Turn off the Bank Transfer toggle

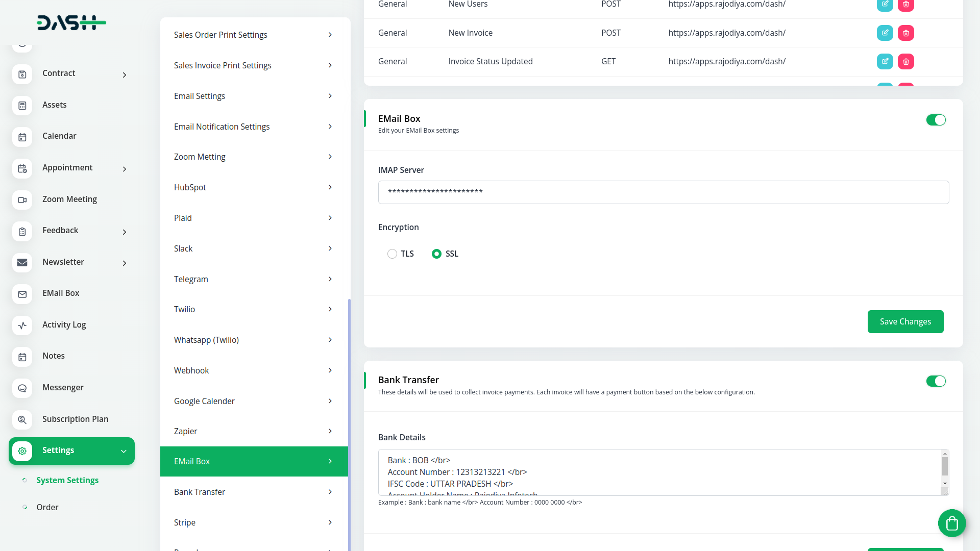tap(936, 381)
